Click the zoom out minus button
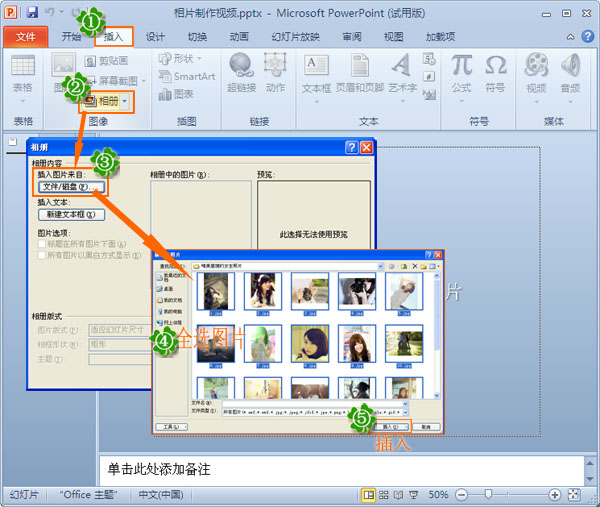Screen dimensions: 600x507 pyautogui.click(x=462, y=495)
